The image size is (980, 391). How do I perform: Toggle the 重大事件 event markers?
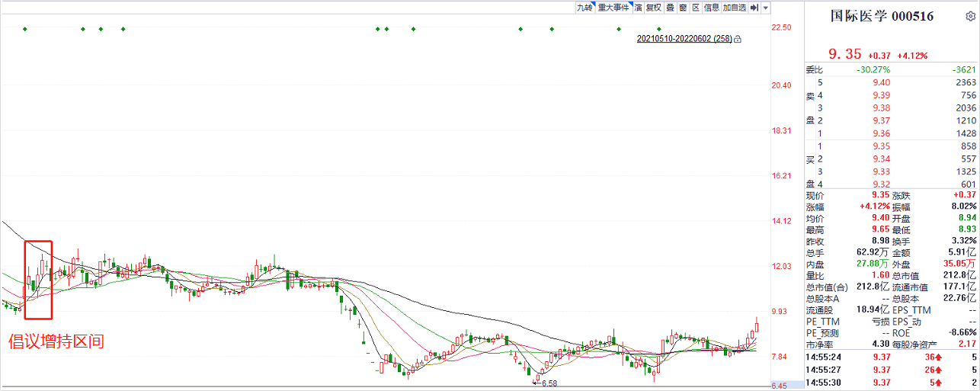[613, 8]
